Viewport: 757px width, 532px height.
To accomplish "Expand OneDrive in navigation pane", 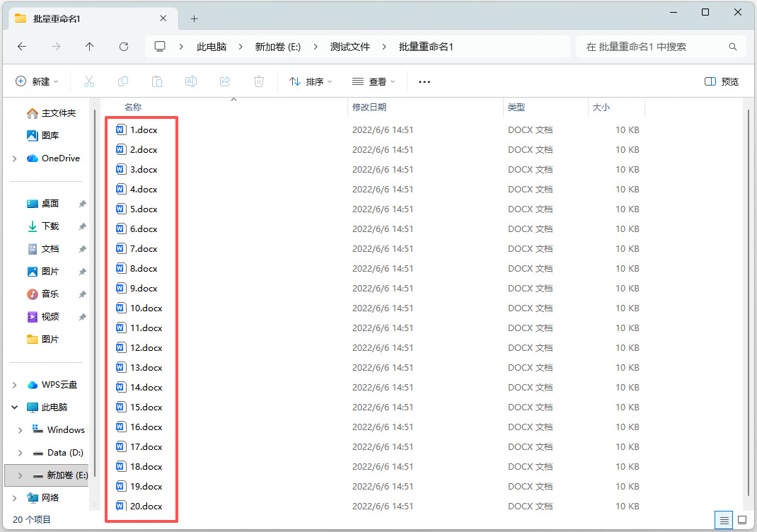I will tap(14, 158).
